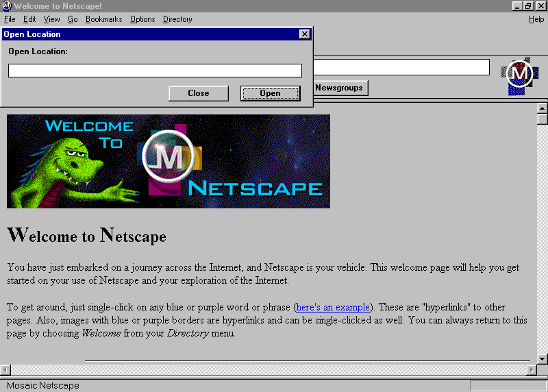Follow the "here's an example" hyperlink
548x392 pixels.
pyautogui.click(x=333, y=308)
